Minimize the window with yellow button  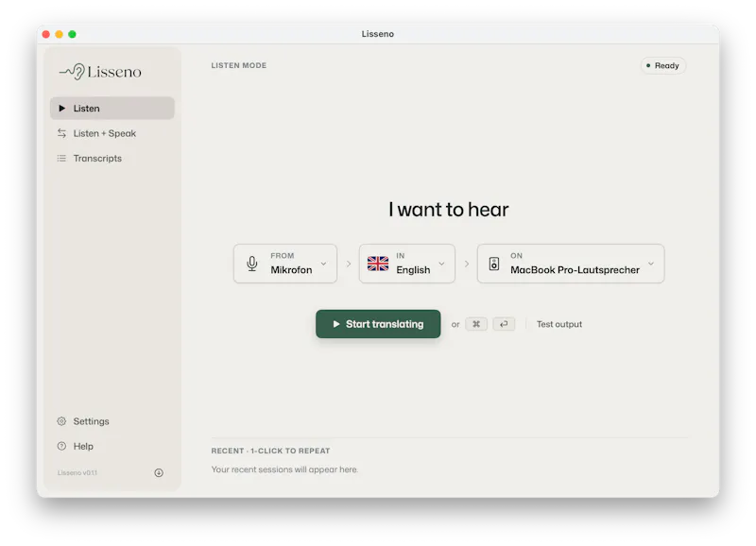click(x=60, y=34)
